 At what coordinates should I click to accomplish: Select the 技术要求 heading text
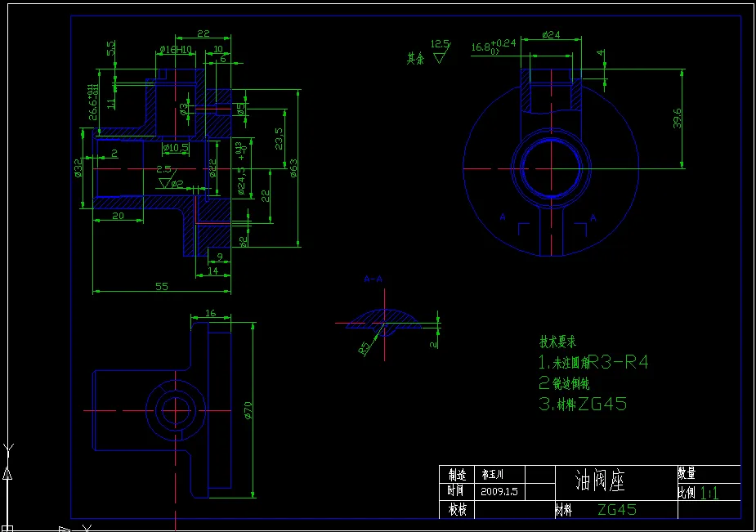click(x=560, y=343)
